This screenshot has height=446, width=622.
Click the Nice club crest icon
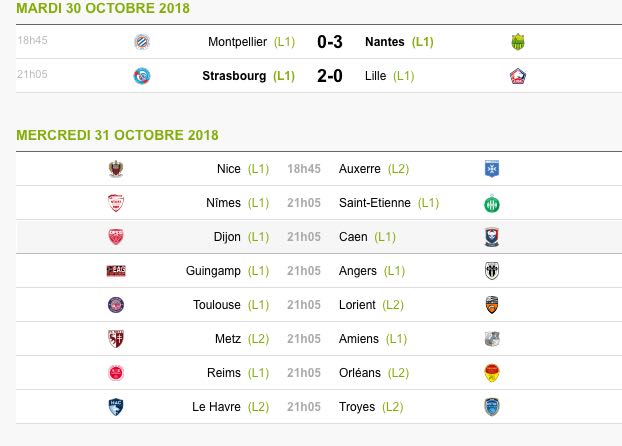click(x=116, y=169)
